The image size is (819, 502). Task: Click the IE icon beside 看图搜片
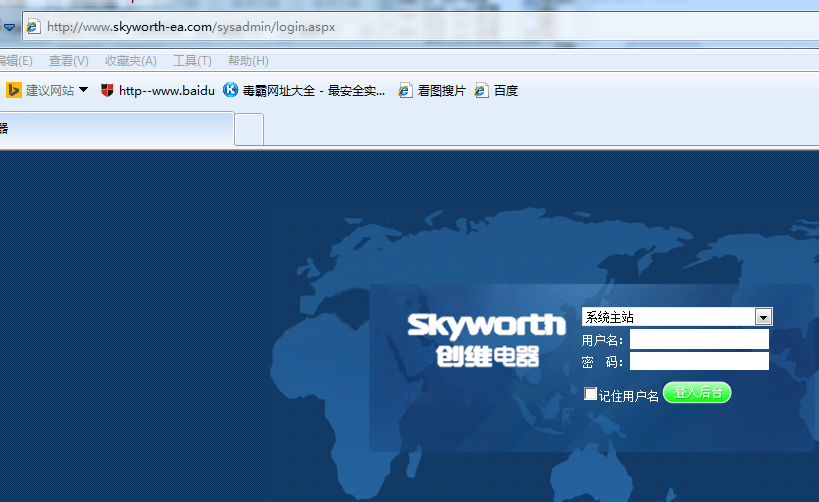coord(405,90)
